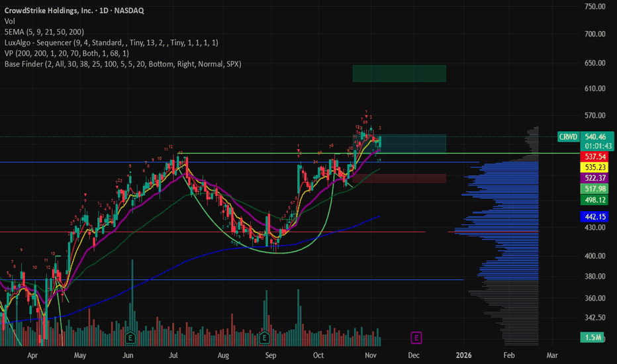Click the red 537.54 price label

593,157
